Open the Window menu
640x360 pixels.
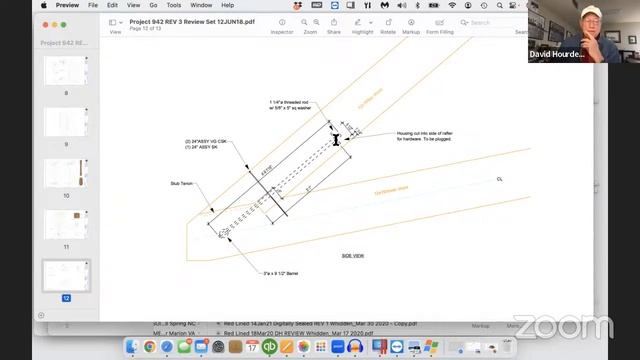pyautogui.click(x=201, y=5)
